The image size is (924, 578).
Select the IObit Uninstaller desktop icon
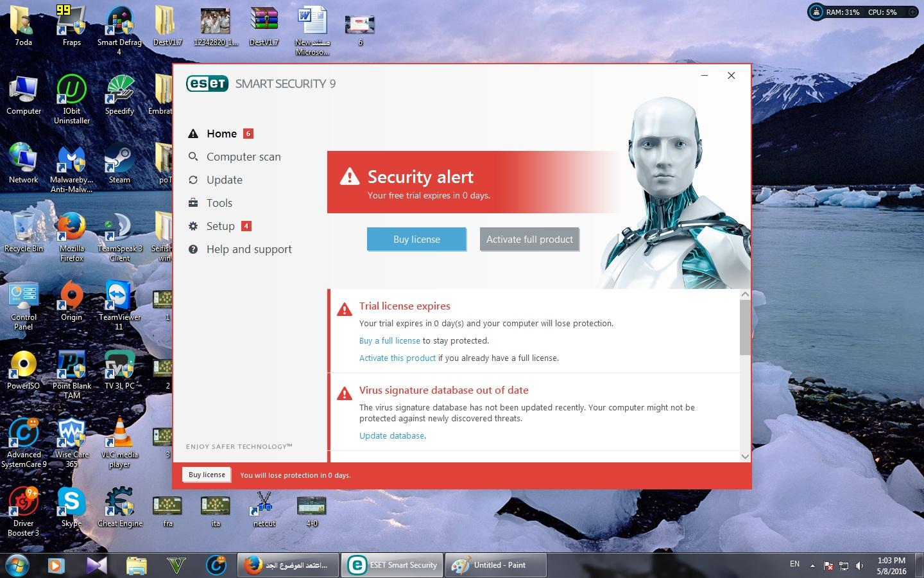[72, 98]
